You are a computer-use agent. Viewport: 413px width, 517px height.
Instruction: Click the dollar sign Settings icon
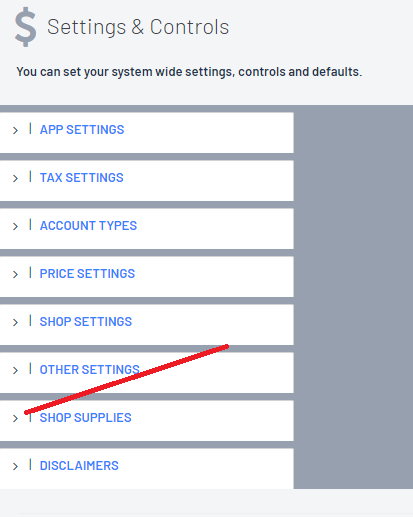click(x=25, y=27)
